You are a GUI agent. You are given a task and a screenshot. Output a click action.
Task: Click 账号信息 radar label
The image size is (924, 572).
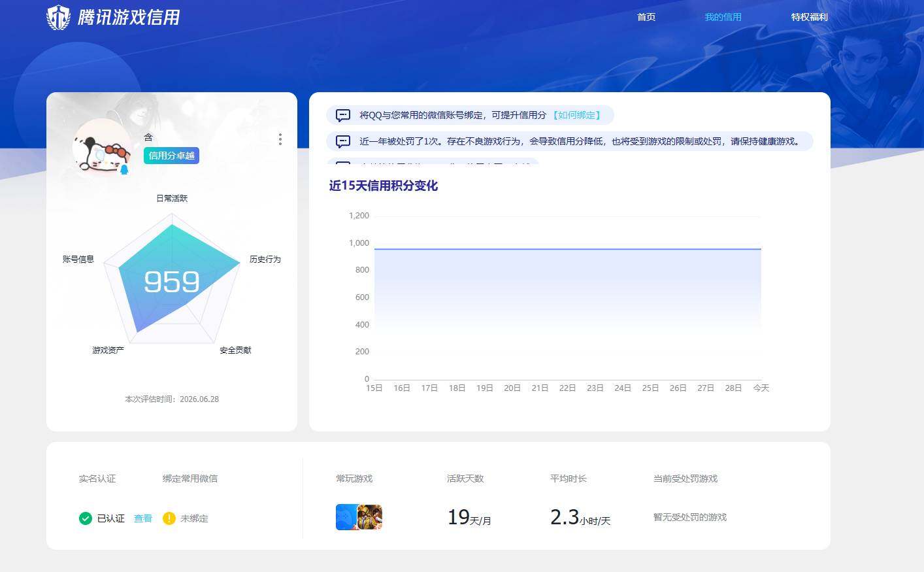[x=78, y=260]
